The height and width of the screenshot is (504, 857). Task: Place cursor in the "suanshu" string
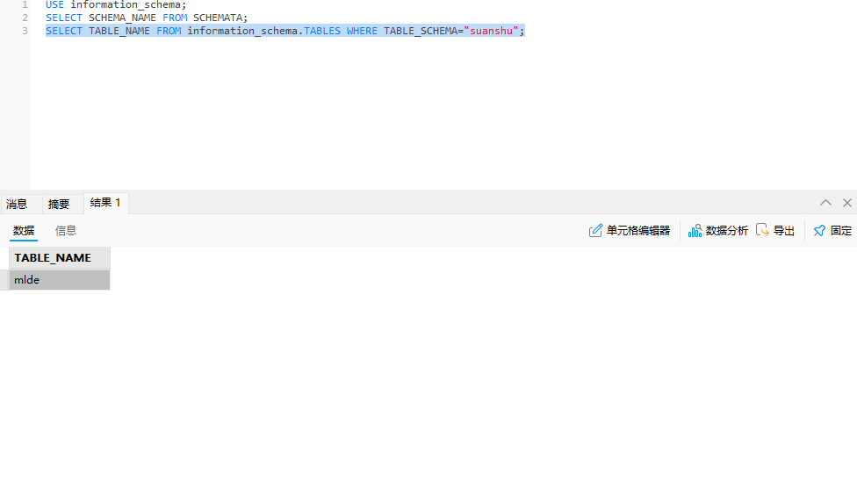pos(491,31)
